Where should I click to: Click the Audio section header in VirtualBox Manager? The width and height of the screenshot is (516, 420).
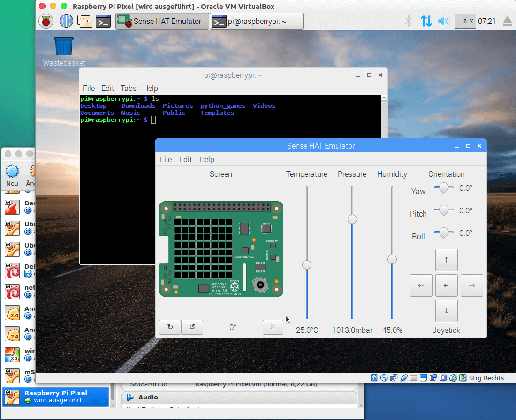[x=239, y=397]
